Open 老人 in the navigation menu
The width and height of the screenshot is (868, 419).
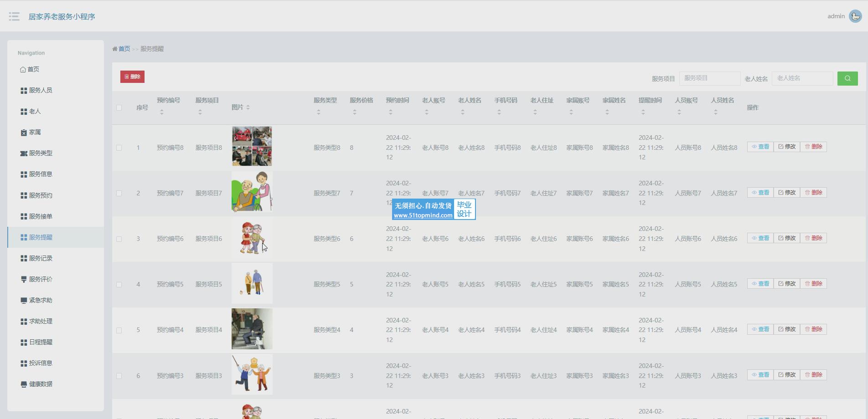click(x=56, y=112)
